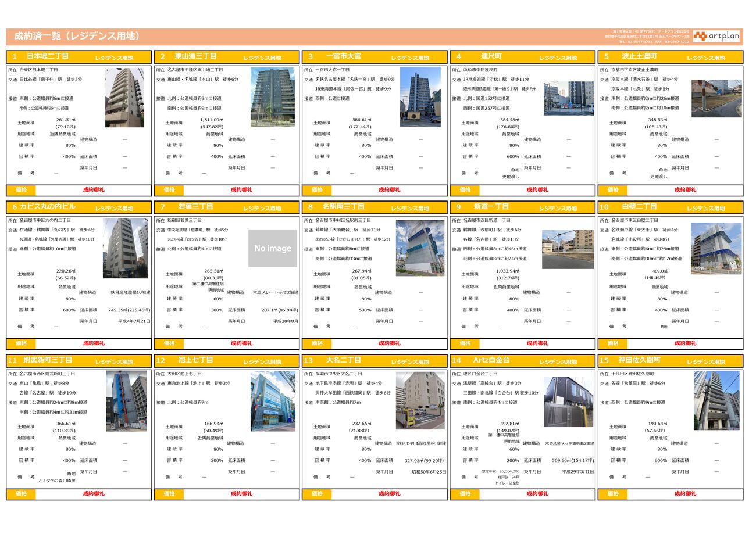The image size is (756, 534).
Task: Select card header 2 東山通三丁目
Action: pyautogui.click(x=227, y=57)
